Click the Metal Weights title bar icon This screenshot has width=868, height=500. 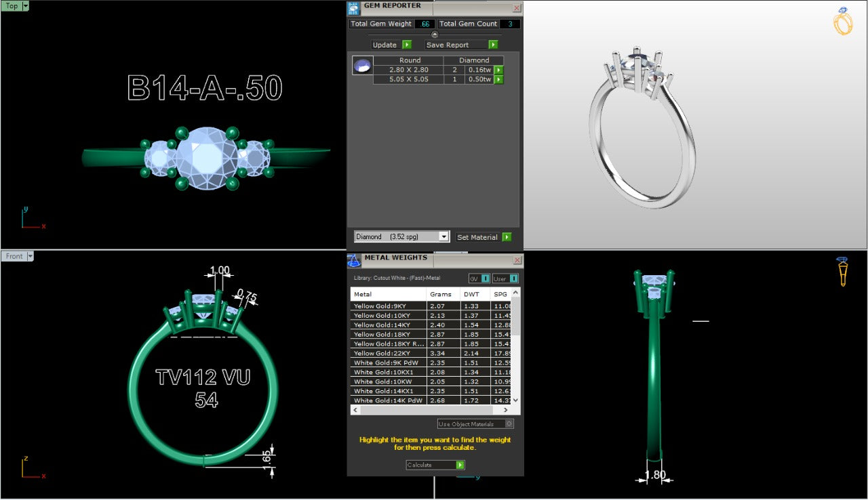[x=354, y=260]
